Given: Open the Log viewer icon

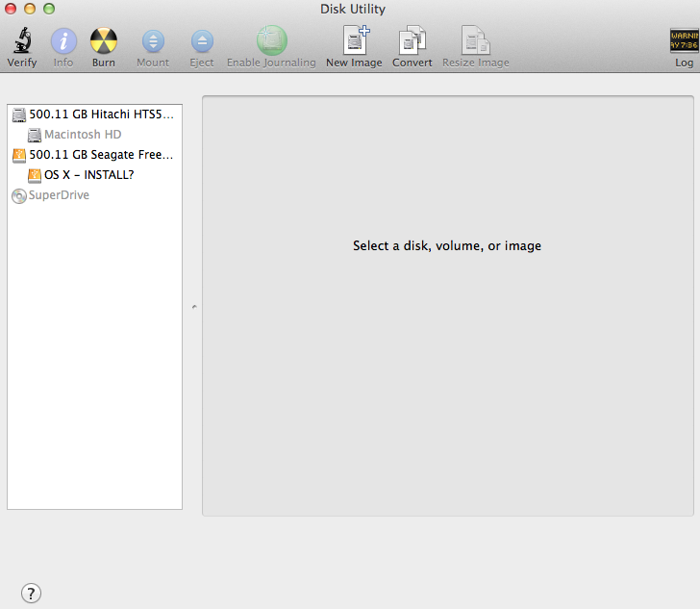Looking at the screenshot, I should pos(684,40).
